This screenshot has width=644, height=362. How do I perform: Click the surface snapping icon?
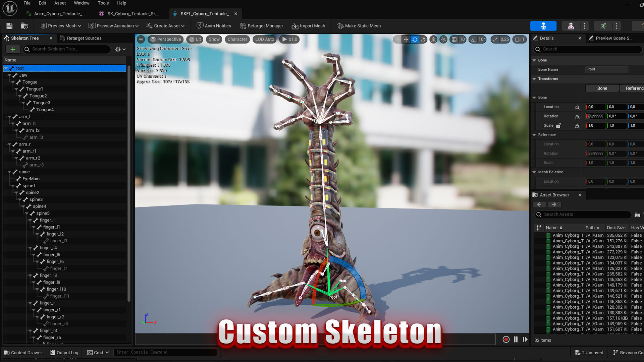(443, 39)
